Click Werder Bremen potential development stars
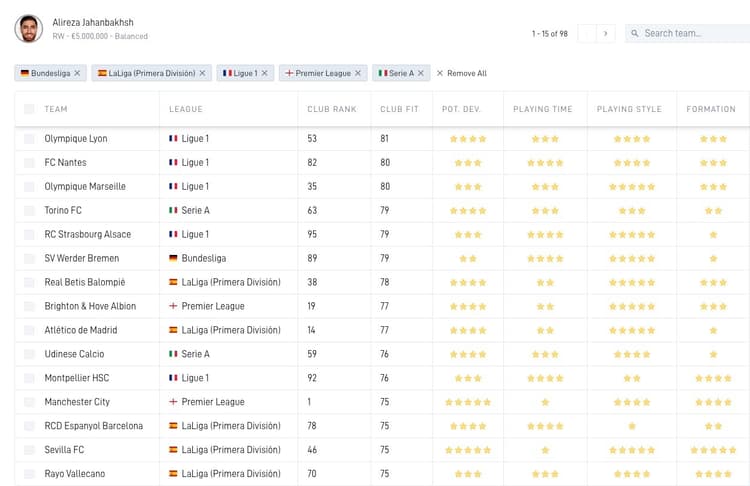The image size is (750, 486). 468,259
